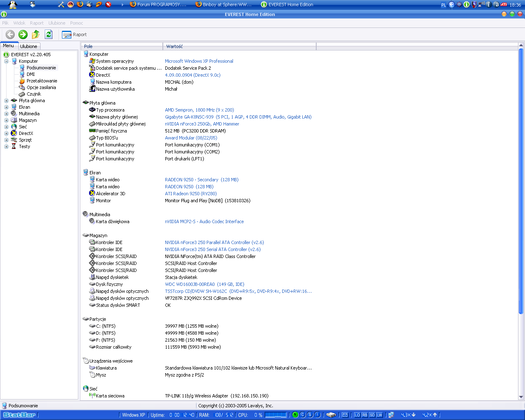The image size is (525, 420).
Task: Click the Opcje zasilania icon in tree
Action: [22, 87]
